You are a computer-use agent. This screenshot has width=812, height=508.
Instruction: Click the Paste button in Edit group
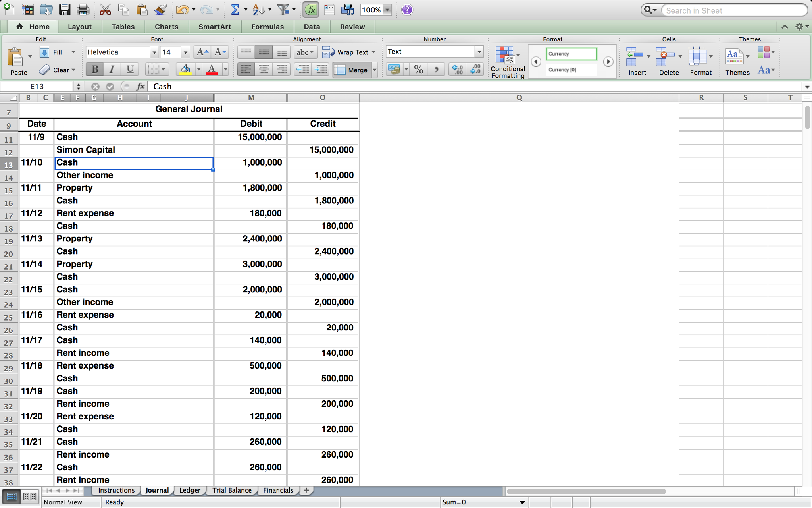(19, 62)
